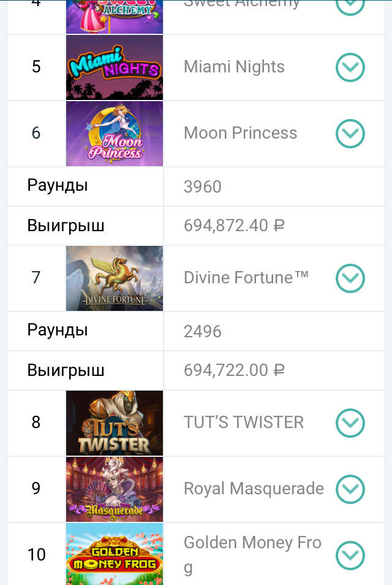This screenshot has width=392, height=585.
Task: Open the Tut's Twister game thumbnail
Action: point(115,423)
